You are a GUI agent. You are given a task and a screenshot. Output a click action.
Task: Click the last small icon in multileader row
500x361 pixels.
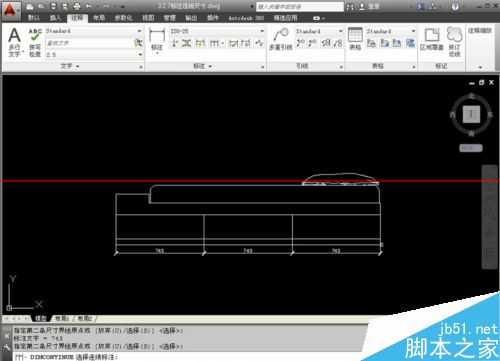click(338, 43)
